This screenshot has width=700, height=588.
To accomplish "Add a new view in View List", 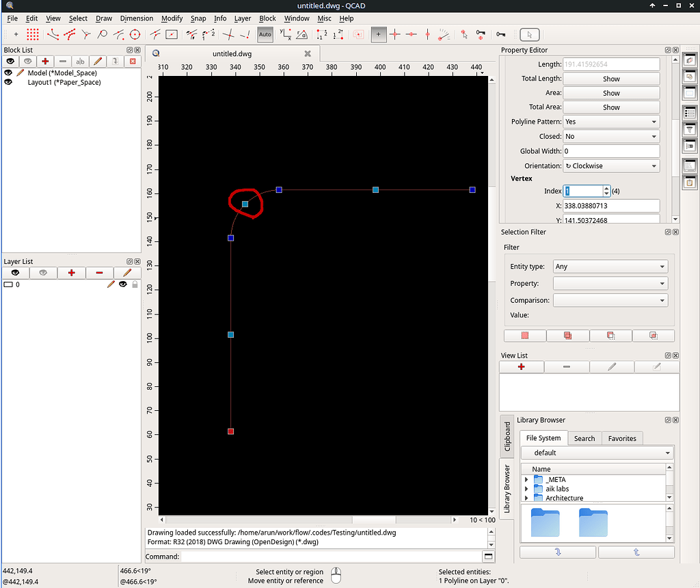I will (521, 366).
